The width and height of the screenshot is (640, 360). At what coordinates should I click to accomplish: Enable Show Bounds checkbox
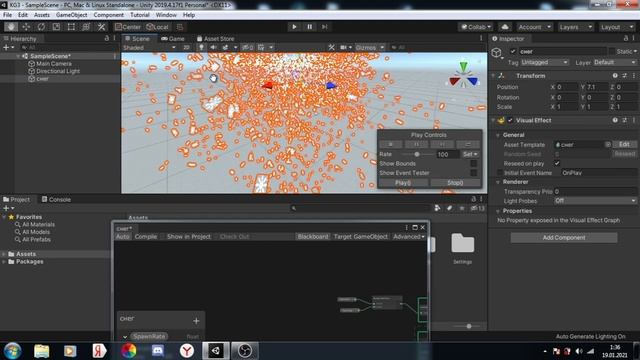tap(473, 163)
